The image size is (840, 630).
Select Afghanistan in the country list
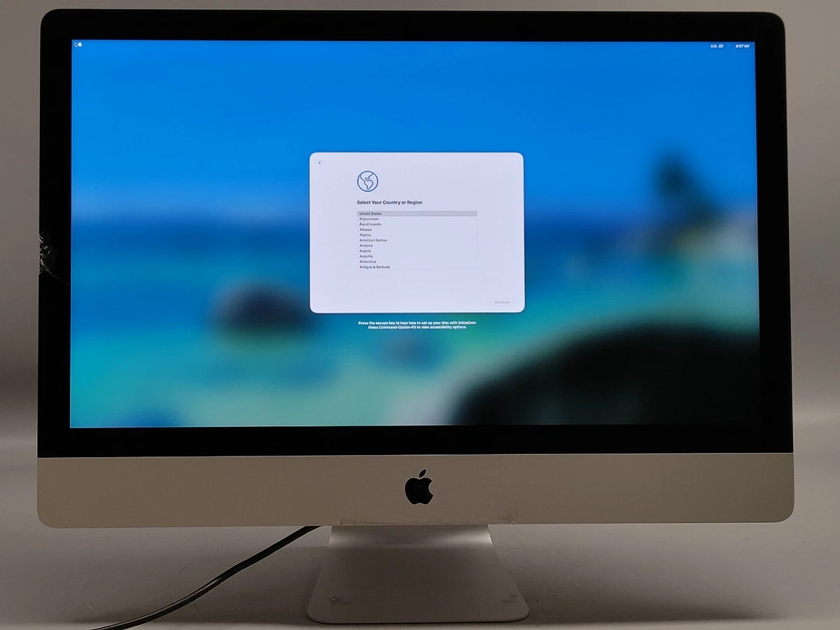[x=417, y=219]
